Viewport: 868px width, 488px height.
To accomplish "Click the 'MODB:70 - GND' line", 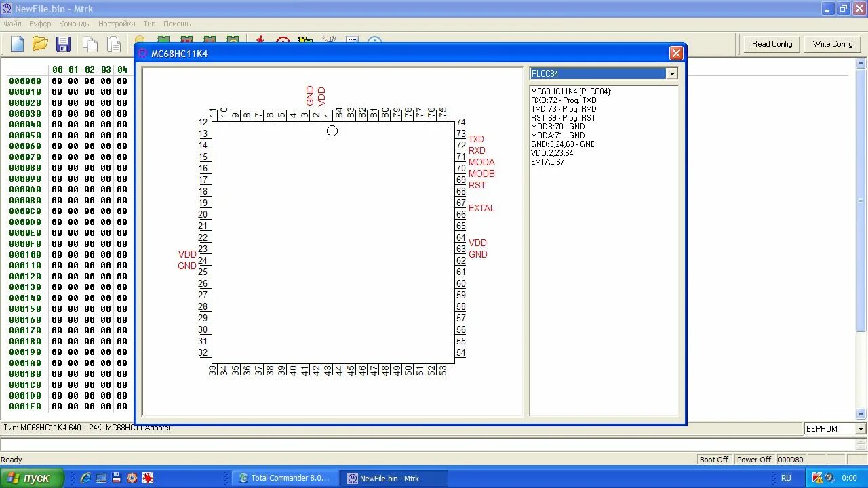I will (557, 127).
